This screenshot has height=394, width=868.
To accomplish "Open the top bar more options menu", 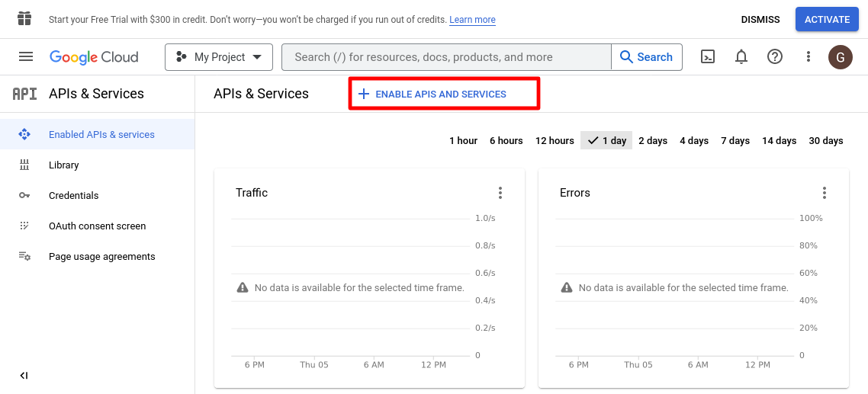I will pos(809,56).
